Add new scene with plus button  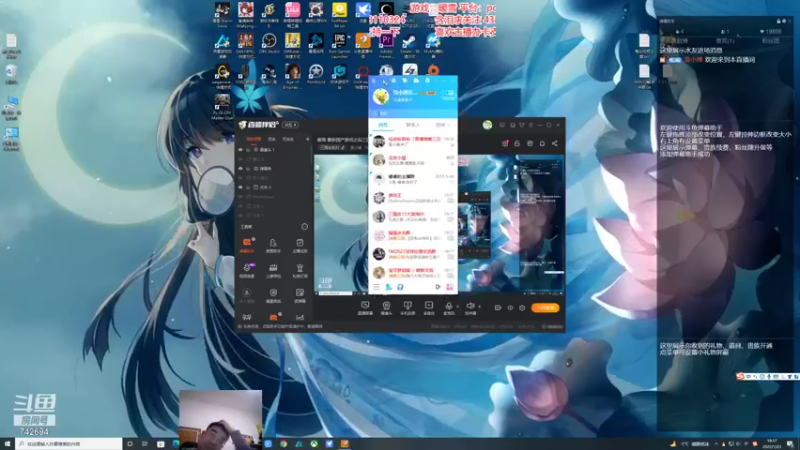coord(307,139)
